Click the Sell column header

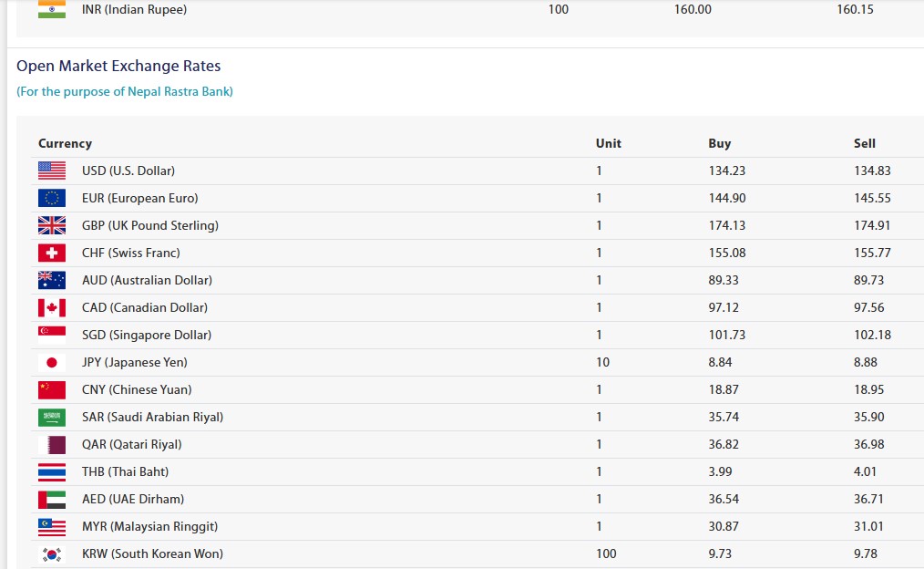click(x=864, y=143)
